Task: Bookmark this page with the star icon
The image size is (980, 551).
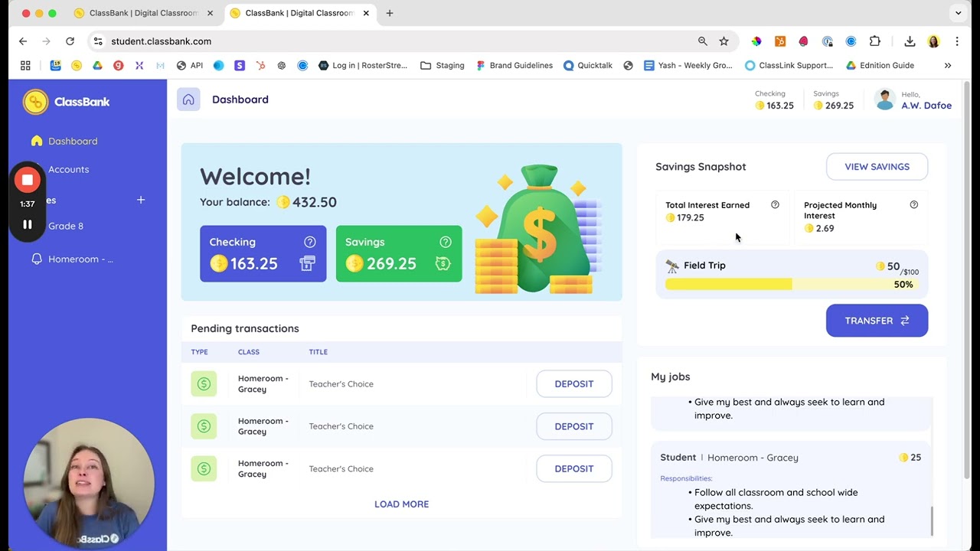Action: pyautogui.click(x=724, y=41)
